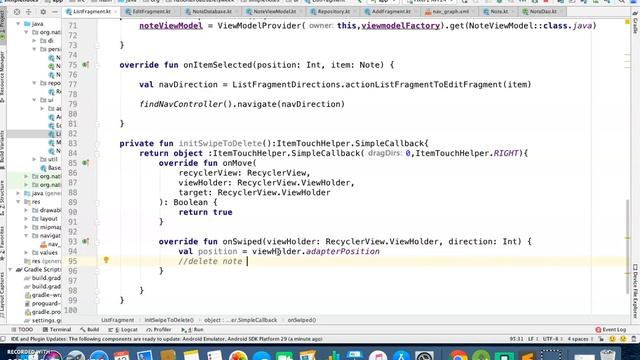Open the Event Log

611,329
